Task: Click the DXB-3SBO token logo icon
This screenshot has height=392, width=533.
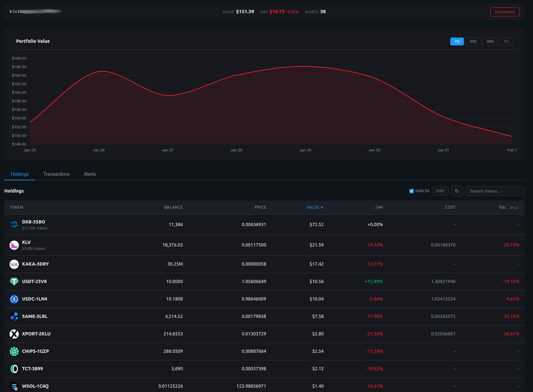Action: click(14, 224)
